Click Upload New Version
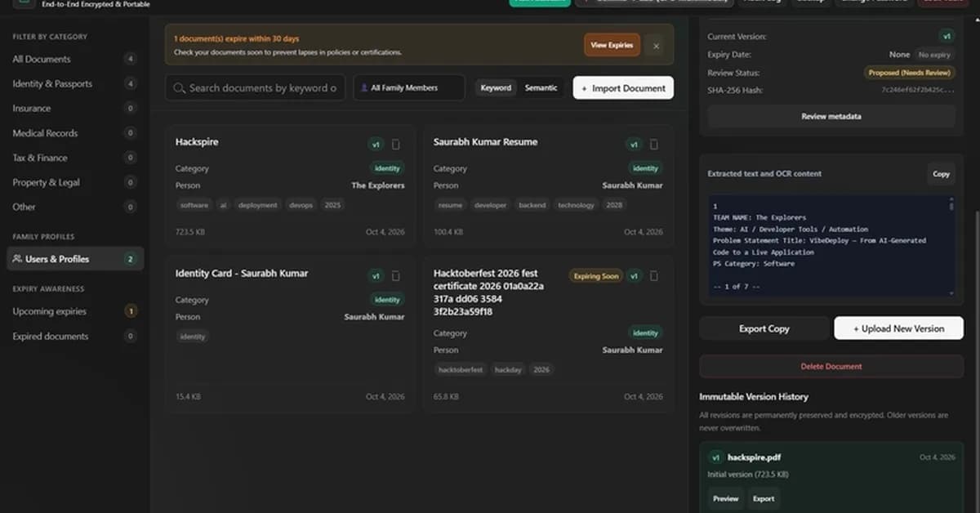Screen dimensions: 980x513 (x=898, y=328)
